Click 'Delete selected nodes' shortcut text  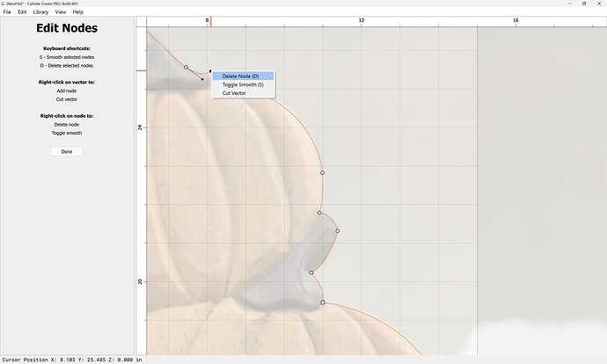(x=67, y=66)
